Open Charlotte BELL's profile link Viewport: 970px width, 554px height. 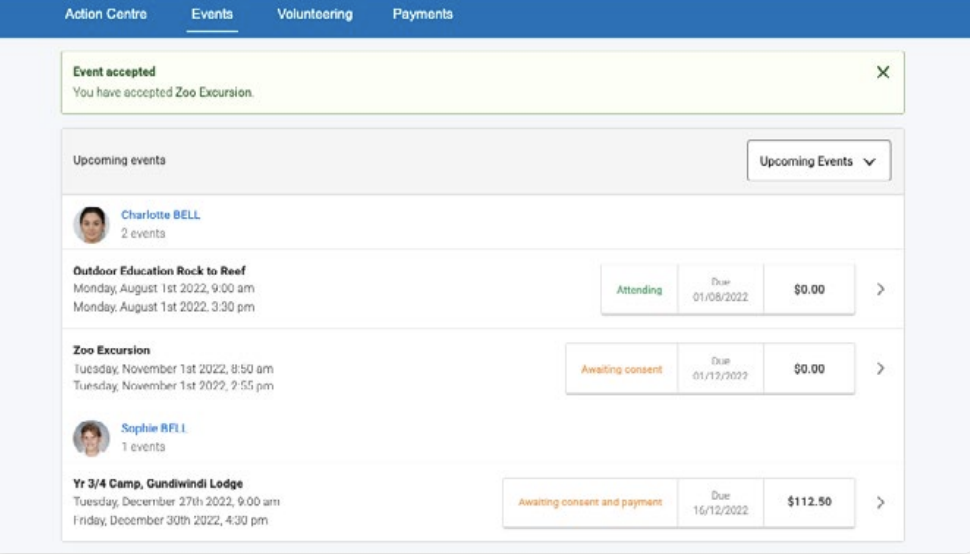click(160, 215)
